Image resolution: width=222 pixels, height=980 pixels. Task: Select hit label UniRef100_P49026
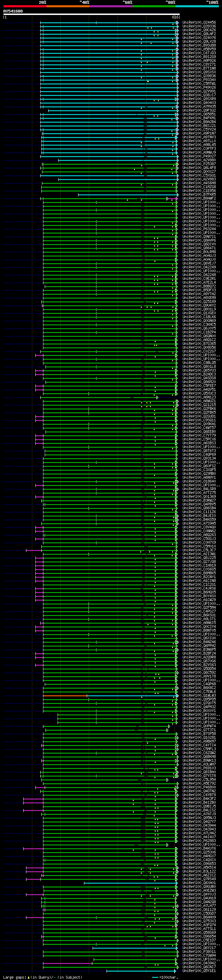click(199, 88)
